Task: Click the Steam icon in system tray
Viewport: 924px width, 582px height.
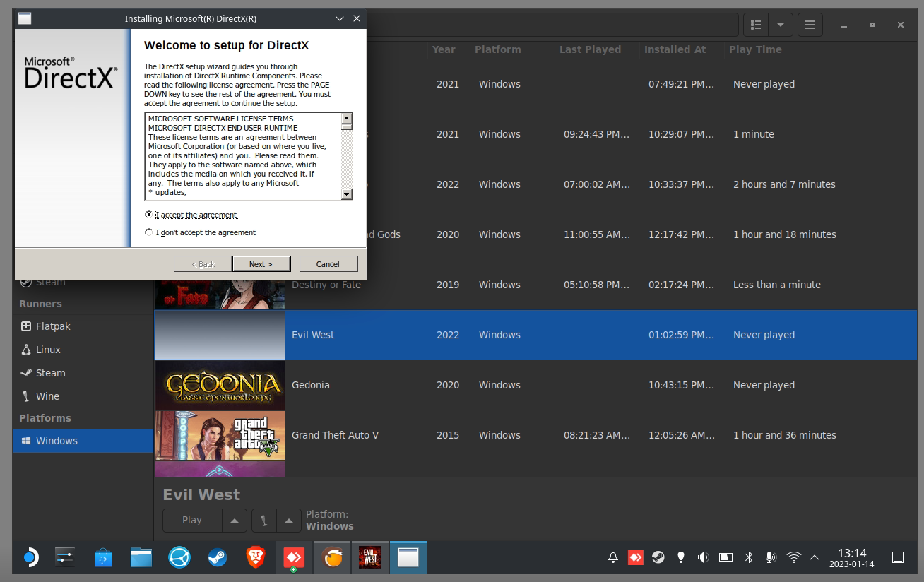Action: [658, 558]
